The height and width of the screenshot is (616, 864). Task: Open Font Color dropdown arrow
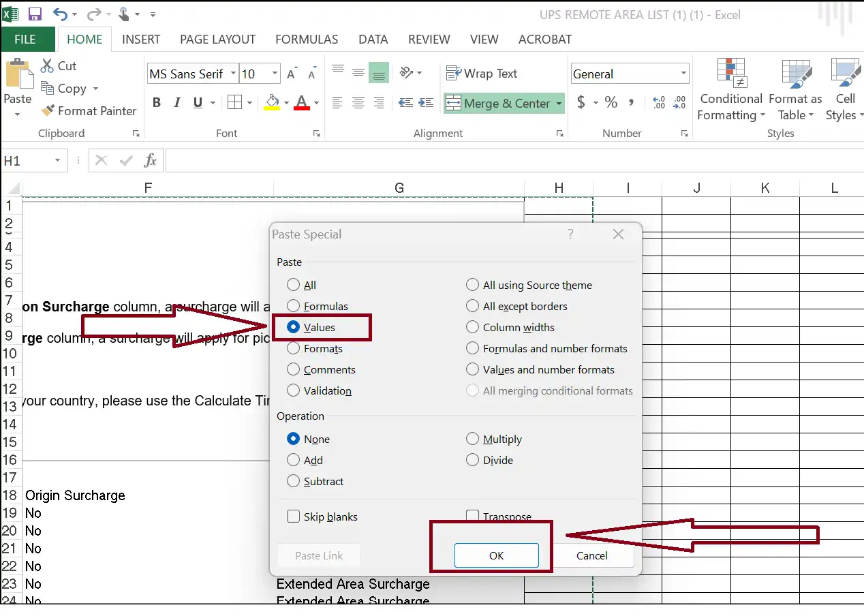(x=317, y=103)
